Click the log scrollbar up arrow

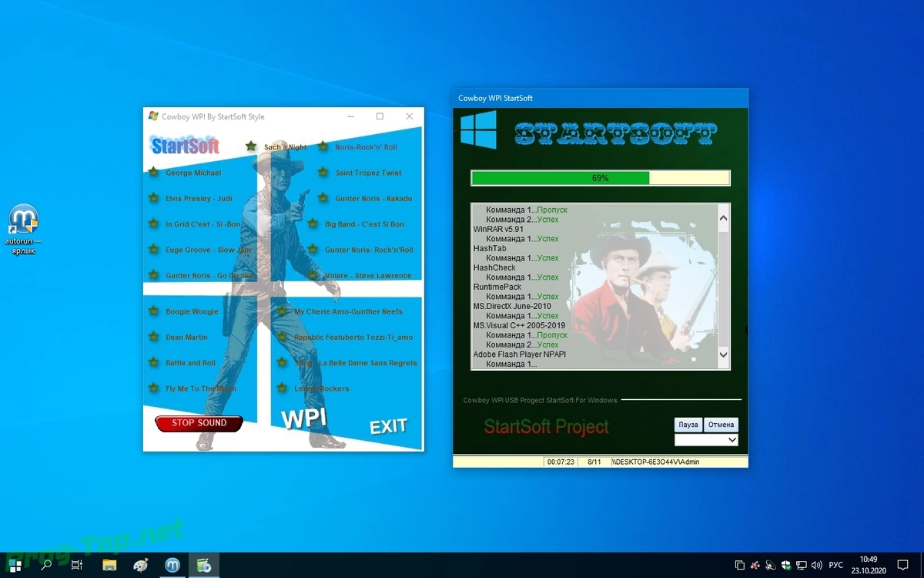(x=723, y=218)
